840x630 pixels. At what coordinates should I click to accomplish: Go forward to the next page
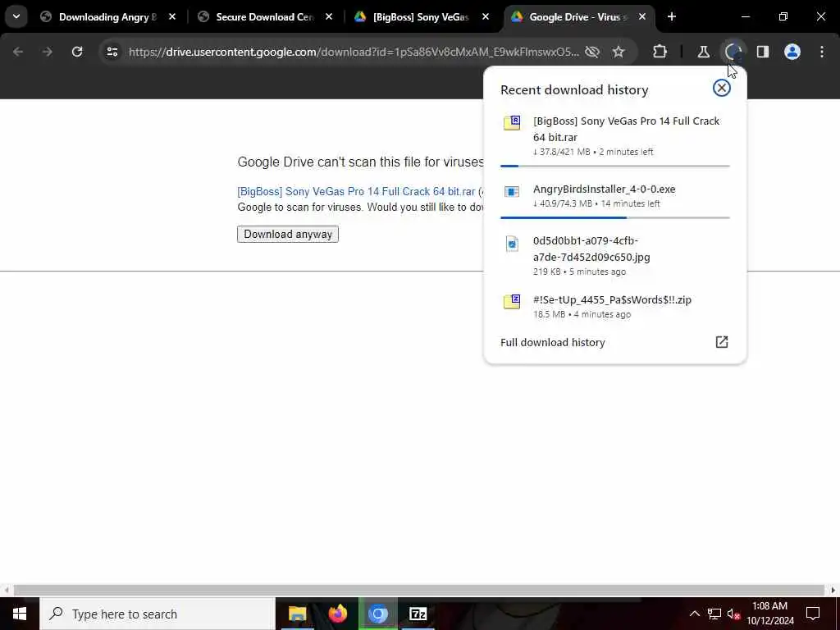47,52
